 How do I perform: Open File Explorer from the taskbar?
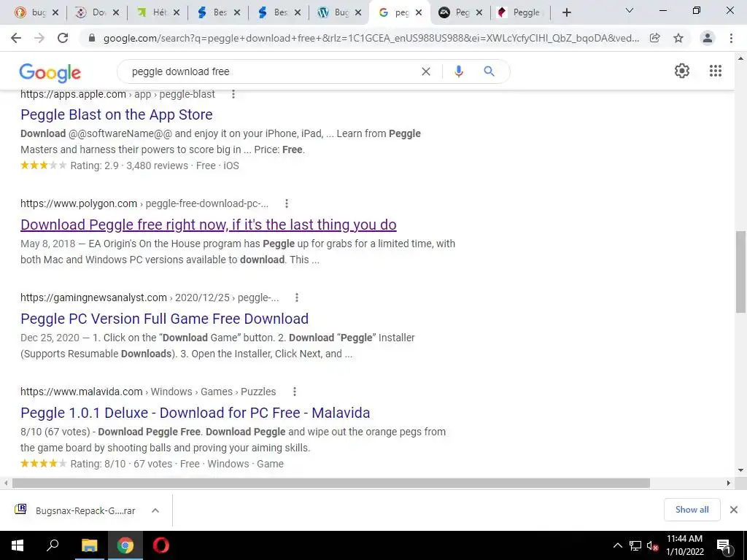[89, 545]
